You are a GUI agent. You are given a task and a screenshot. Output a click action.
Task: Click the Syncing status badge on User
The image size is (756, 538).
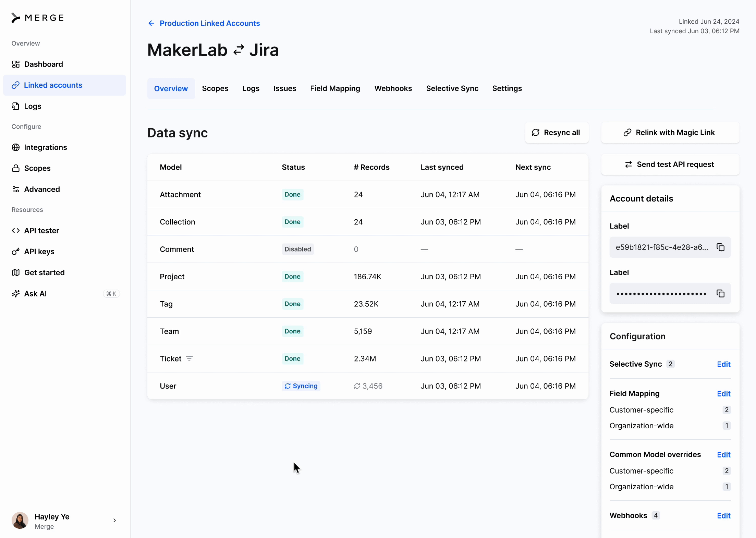coord(301,386)
